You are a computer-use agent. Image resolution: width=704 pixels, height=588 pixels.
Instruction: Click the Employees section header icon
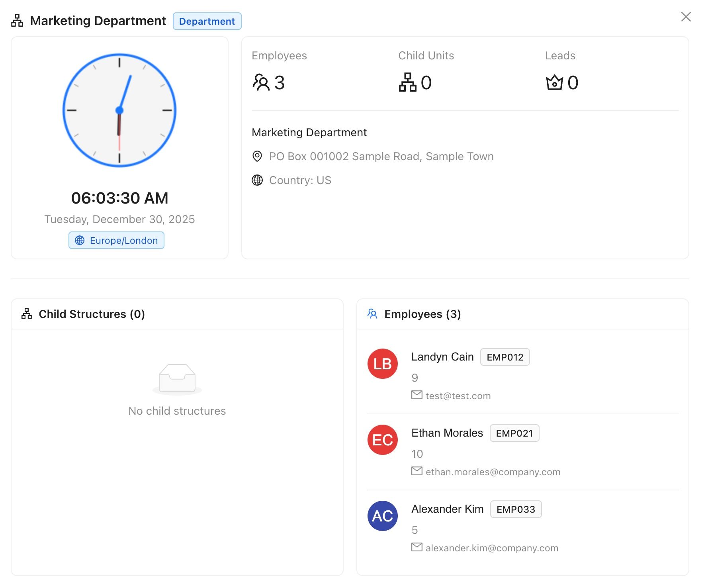[372, 314]
